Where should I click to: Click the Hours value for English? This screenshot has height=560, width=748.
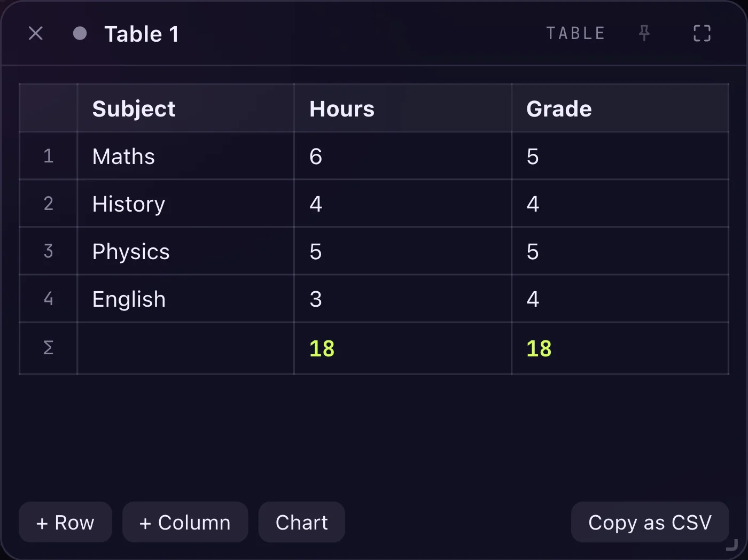403,299
